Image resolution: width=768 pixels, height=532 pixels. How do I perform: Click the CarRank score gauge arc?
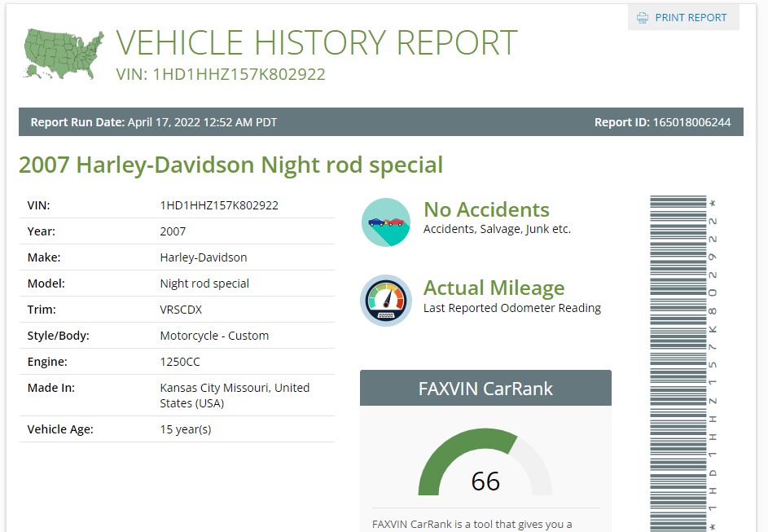click(x=485, y=460)
